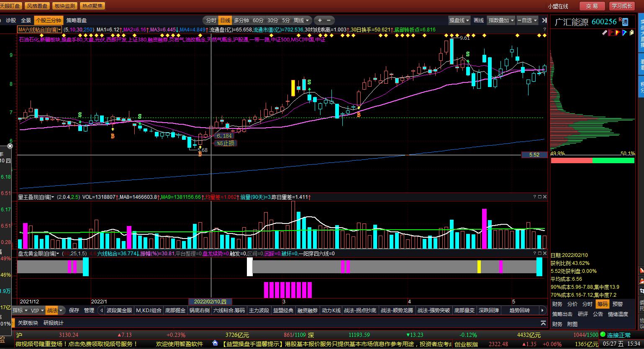This screenshot has height=349, width=644.
Task: Switch chart to 分时 intraday view
Action: point(211,20)
